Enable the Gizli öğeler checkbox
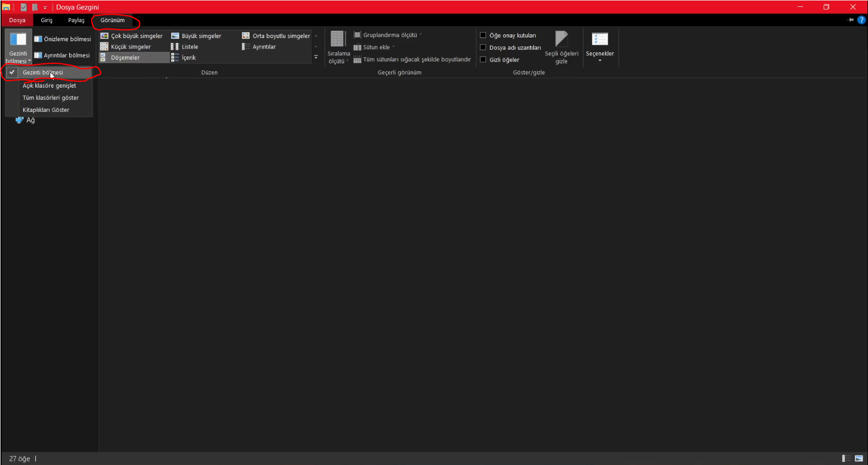This screenshot has width=868, height=465. click(x=483, y=60)
